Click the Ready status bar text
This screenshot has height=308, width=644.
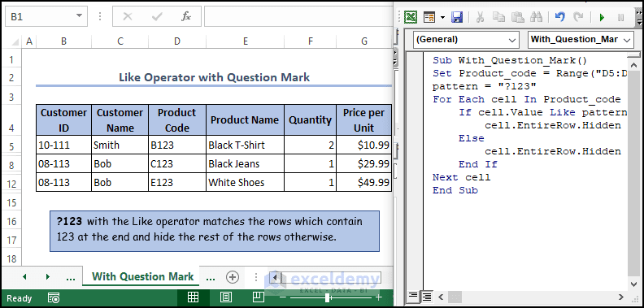click(x=19, y=298)
